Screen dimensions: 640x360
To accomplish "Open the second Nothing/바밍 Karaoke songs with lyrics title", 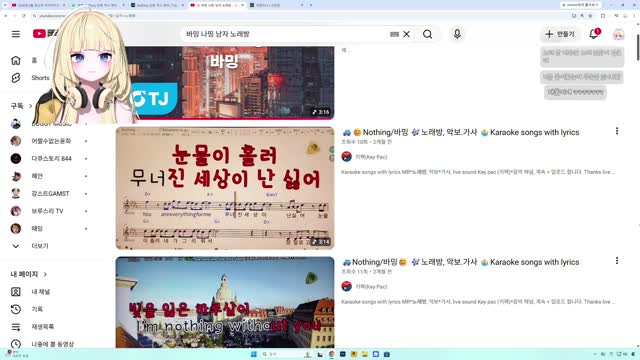I will point(460,262).
